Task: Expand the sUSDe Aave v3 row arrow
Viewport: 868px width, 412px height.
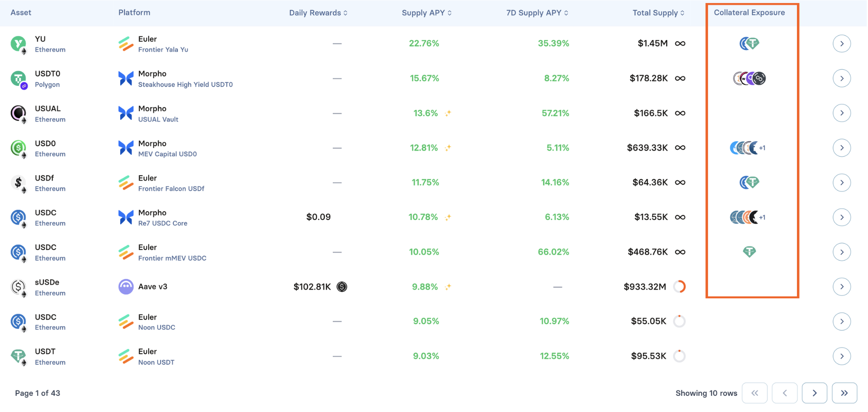Action: tap(841, 287)
